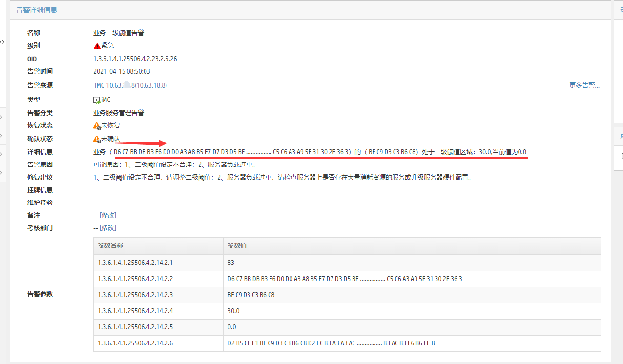623x364 pixels.
Task: Click the 业务服务管理告警 category value
Action: [x=119, y=113]
